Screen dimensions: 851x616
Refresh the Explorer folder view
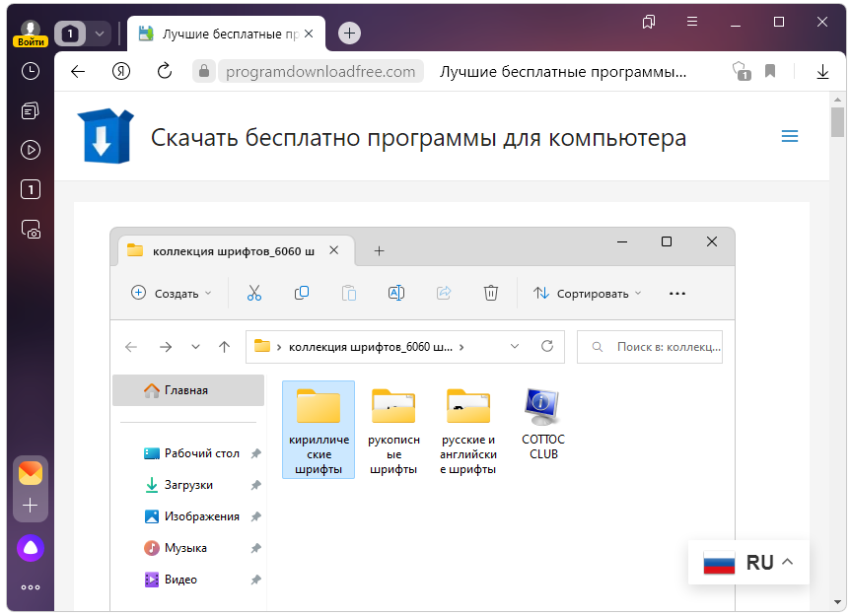[547, 347]
